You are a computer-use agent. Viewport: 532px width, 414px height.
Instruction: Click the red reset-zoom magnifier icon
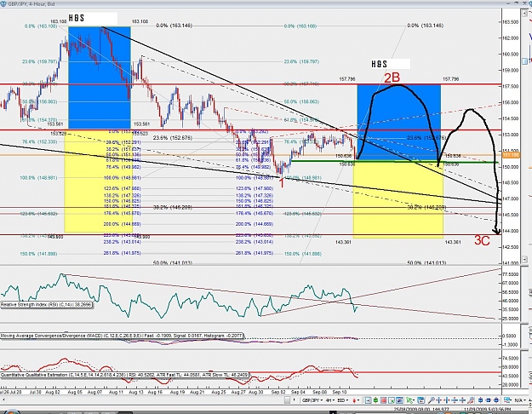coord(471,400)
